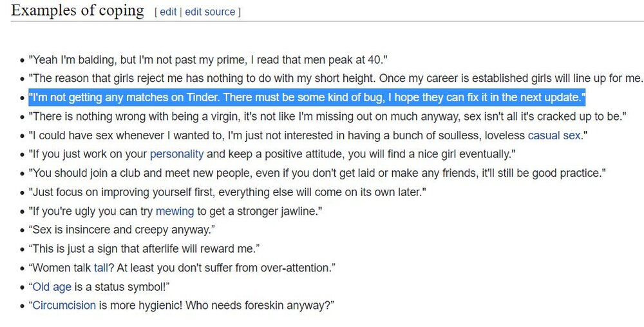Viewport: 644px width, 327px height.
Task: Click the Sex is insincere and creepy quote
Action: click(x=122, y=230)
